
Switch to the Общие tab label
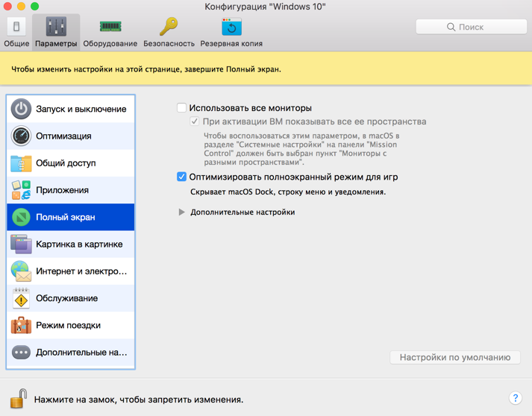click(x=16, y=44)
